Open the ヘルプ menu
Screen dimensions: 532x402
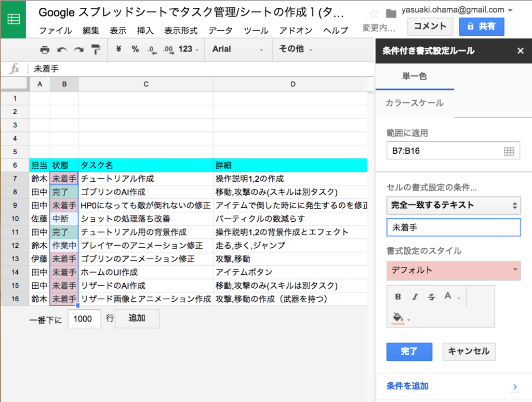click(x=336, y=31)
